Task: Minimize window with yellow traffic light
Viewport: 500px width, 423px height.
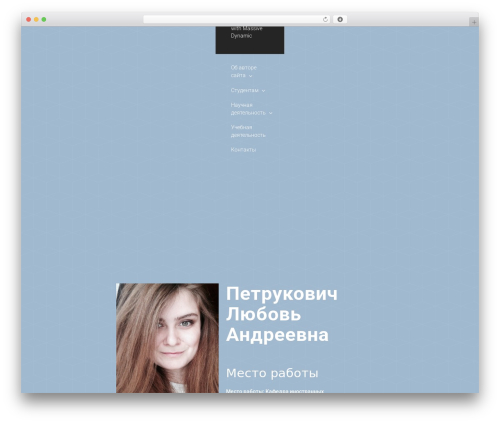Action: (36, 20)
